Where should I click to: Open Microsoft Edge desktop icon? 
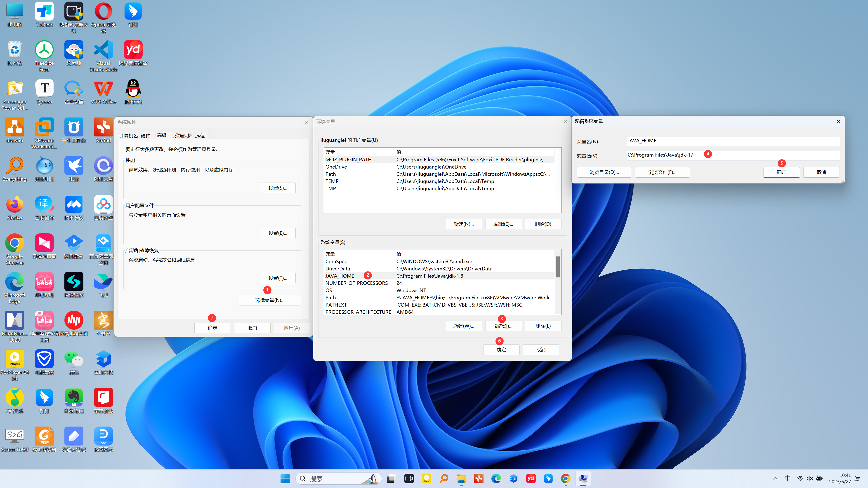tap(15, 288)
